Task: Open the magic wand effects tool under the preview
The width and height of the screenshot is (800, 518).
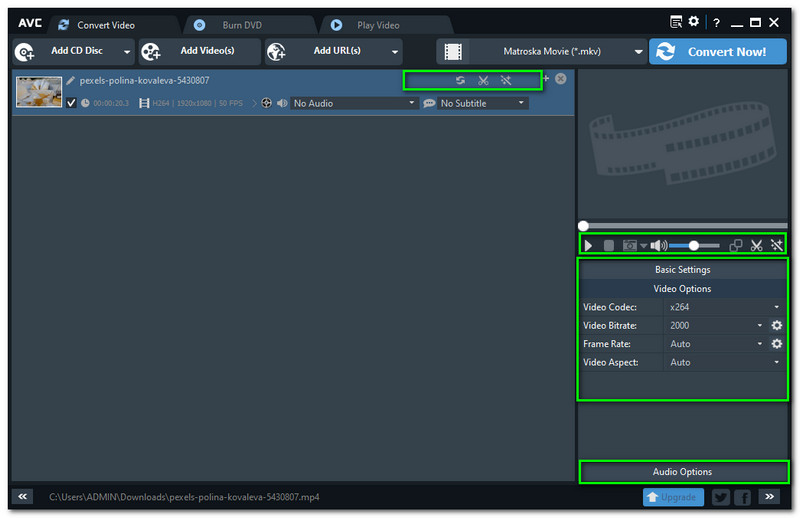Action: [777, 245]
